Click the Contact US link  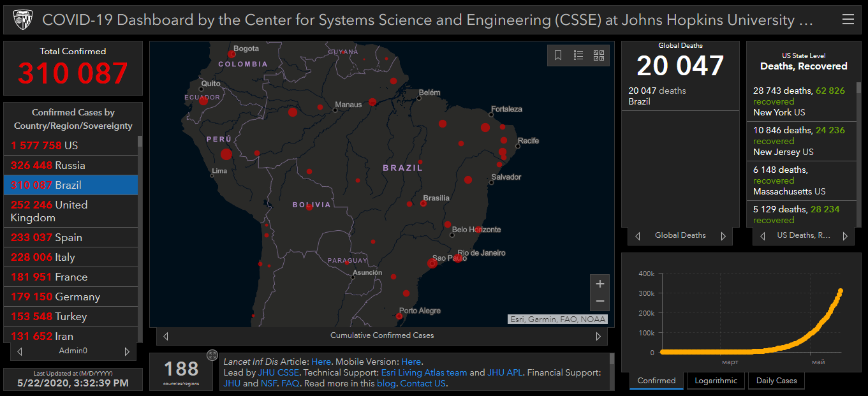point(423,383)
